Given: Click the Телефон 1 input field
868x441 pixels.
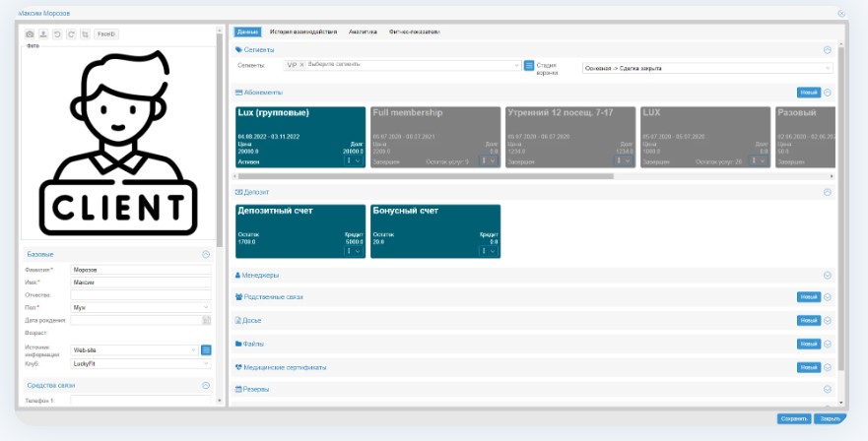Looking at the screenshot, I should pos(141,400).
